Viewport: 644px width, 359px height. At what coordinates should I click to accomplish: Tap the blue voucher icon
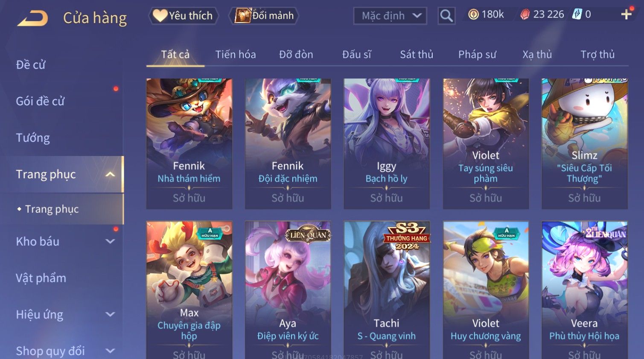click(577, 14)
